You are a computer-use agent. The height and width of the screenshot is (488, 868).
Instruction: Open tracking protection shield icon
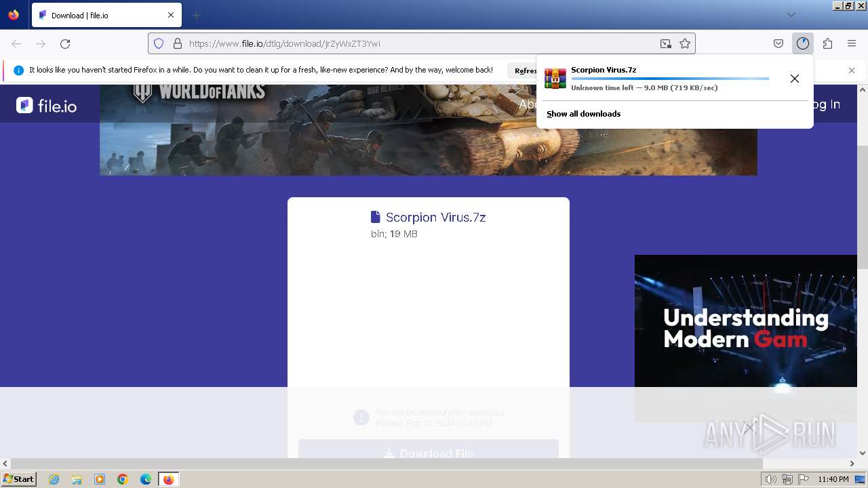pos(159,43)
